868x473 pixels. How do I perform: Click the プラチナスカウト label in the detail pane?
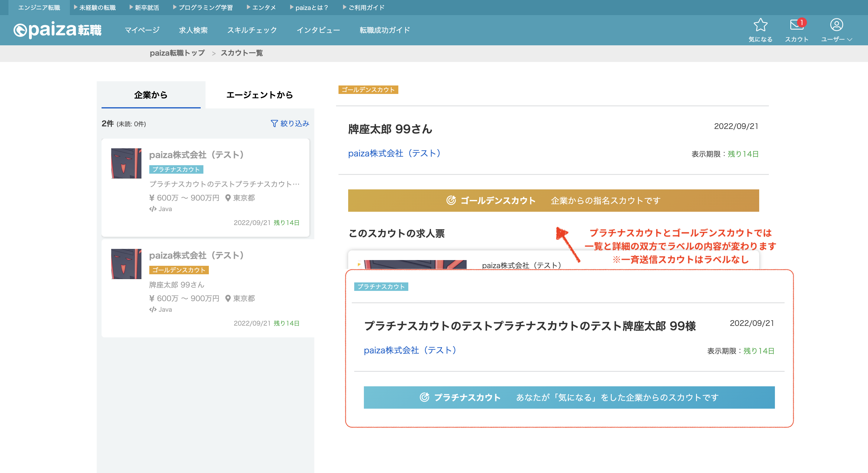point(381,287)
